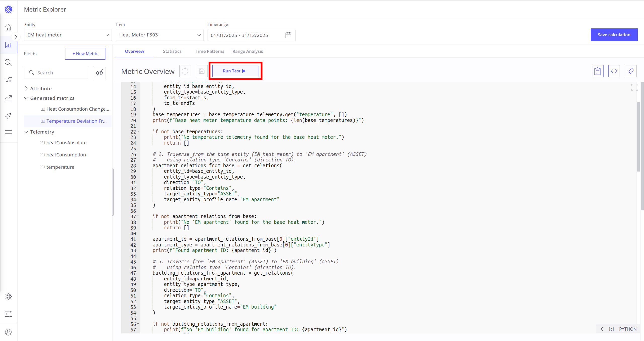Click the code editor vertical scrollbar

click(x=638, y=137)
